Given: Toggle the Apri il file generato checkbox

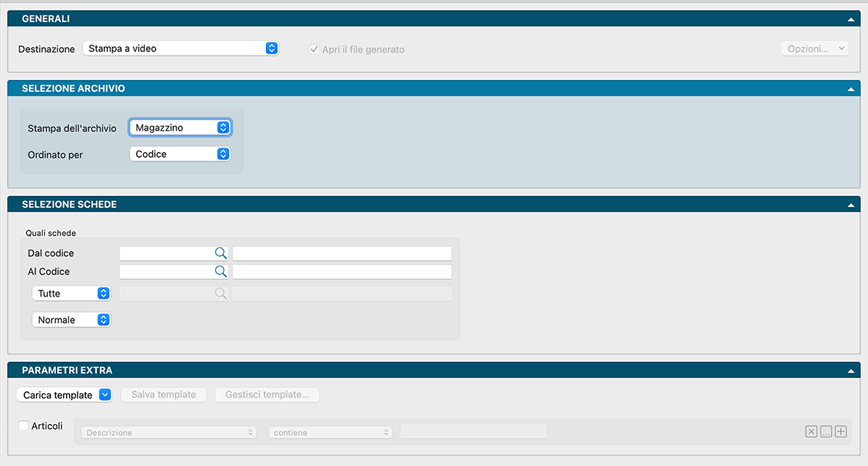Looking at the screenshot, I should 314,49.
